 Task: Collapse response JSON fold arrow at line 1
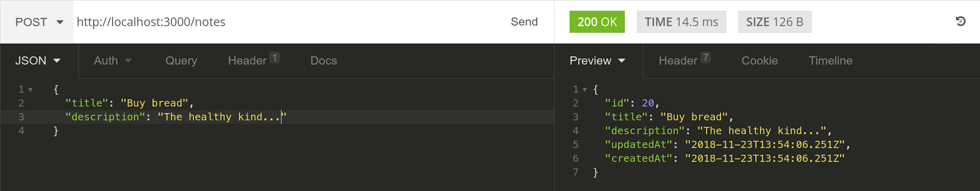(585, 90)
